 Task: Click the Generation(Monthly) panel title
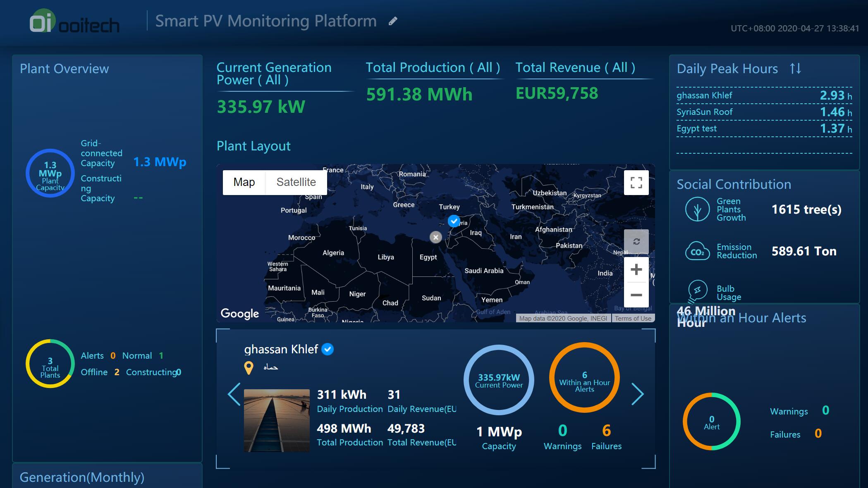click(82, 478)
